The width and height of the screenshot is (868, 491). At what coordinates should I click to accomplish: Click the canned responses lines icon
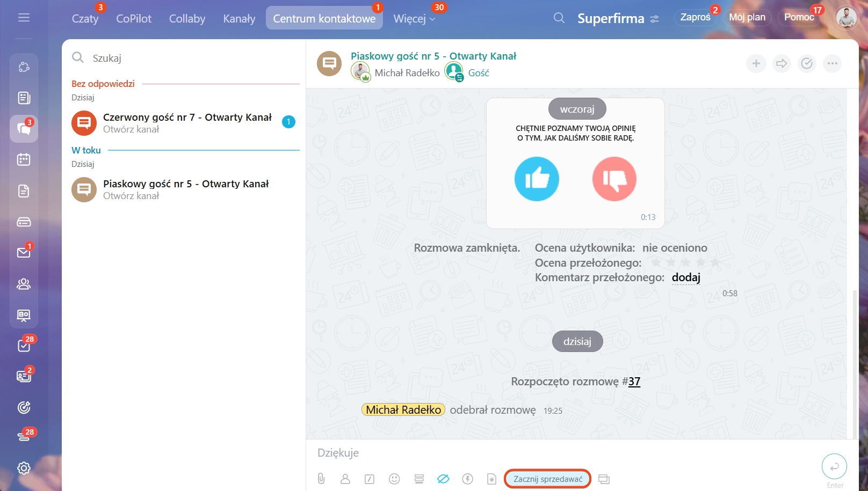pos(419,479)
